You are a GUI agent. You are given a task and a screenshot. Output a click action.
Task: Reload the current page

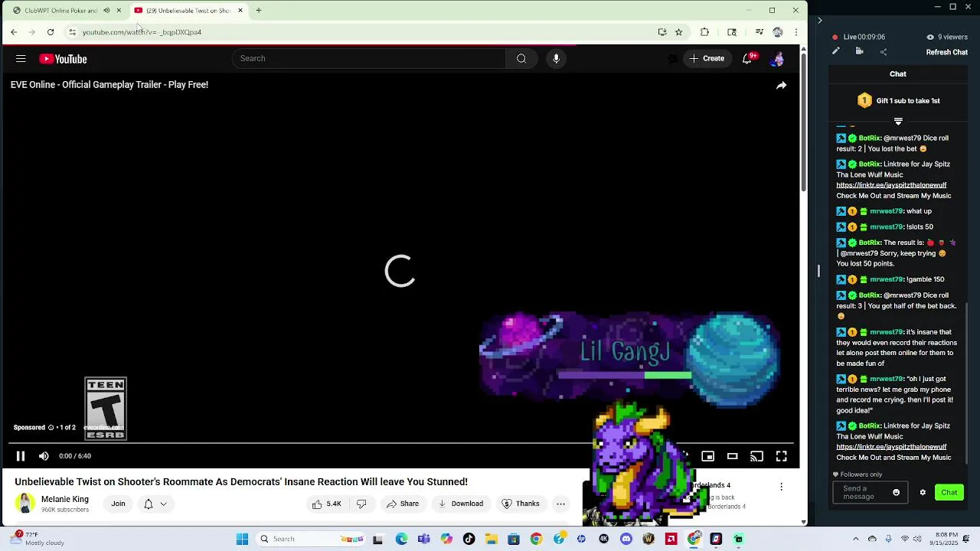tap(51, 32)
